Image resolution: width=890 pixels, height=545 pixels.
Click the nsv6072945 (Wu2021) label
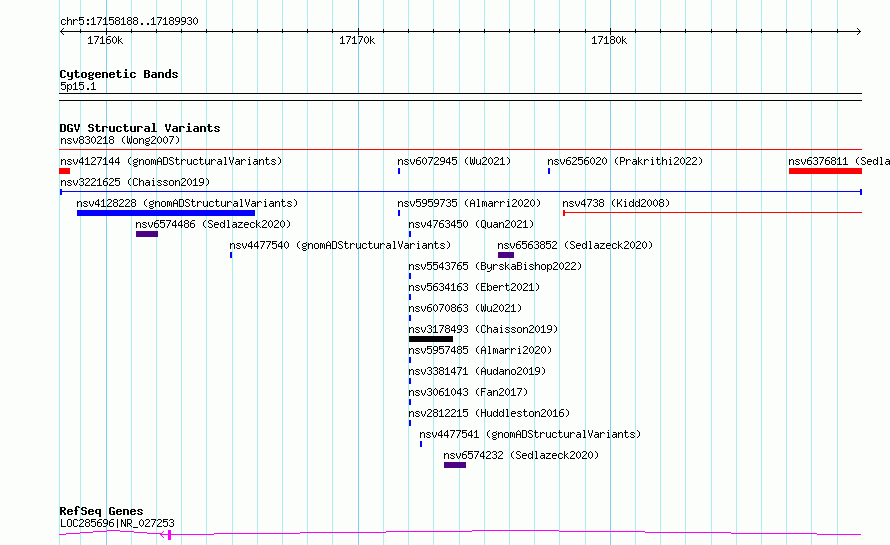(454, 161)
